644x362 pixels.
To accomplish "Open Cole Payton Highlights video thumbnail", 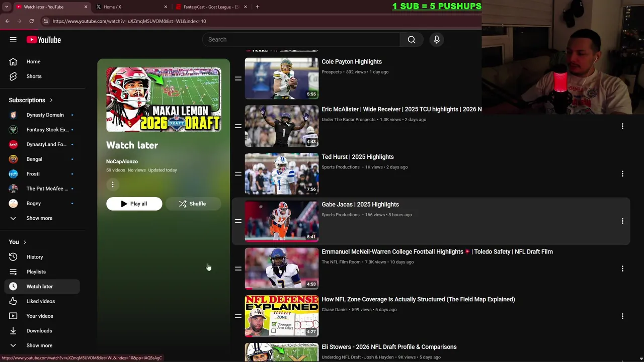I will [281, 78].
